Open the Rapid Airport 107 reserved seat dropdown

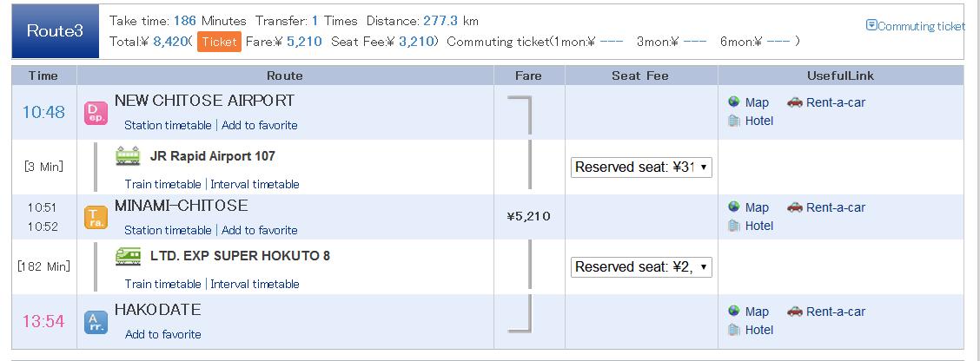pos(641,167)
